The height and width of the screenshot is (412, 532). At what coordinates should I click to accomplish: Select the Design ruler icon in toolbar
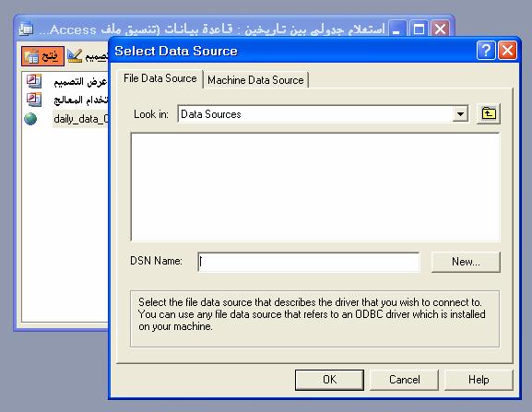pyautogui.click(x=75, y=55)
